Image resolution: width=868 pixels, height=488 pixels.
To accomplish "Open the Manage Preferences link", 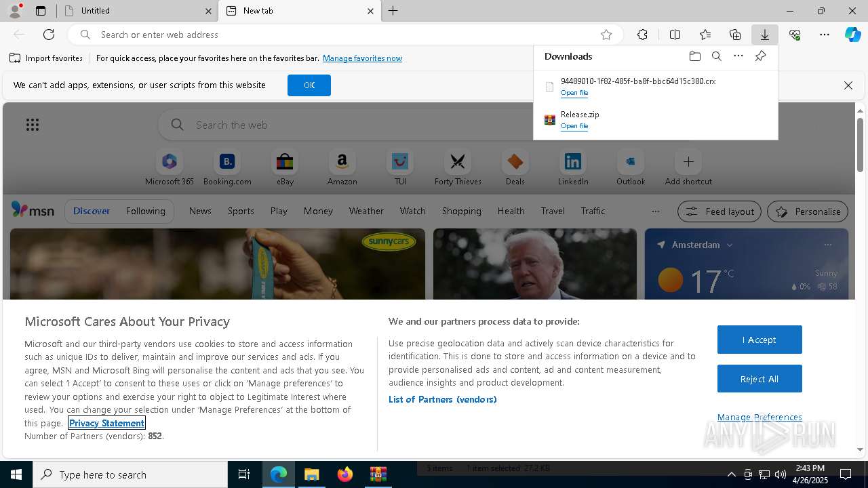I will click(759, 418).
